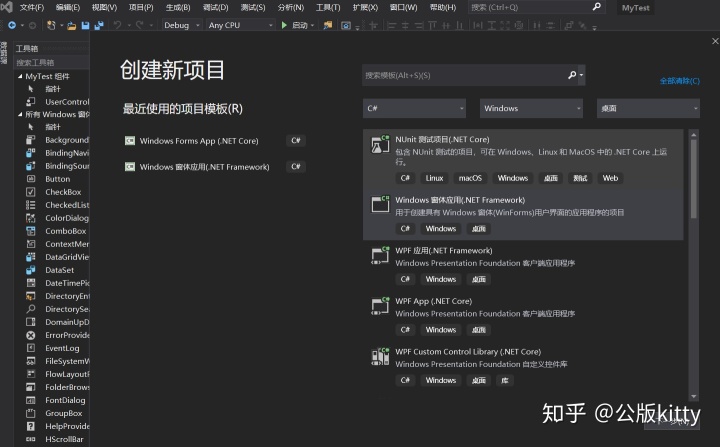Open the 调试(D) menu
Image resolution: width=720 pixels, height=447 pixels.
pos(215,7)
